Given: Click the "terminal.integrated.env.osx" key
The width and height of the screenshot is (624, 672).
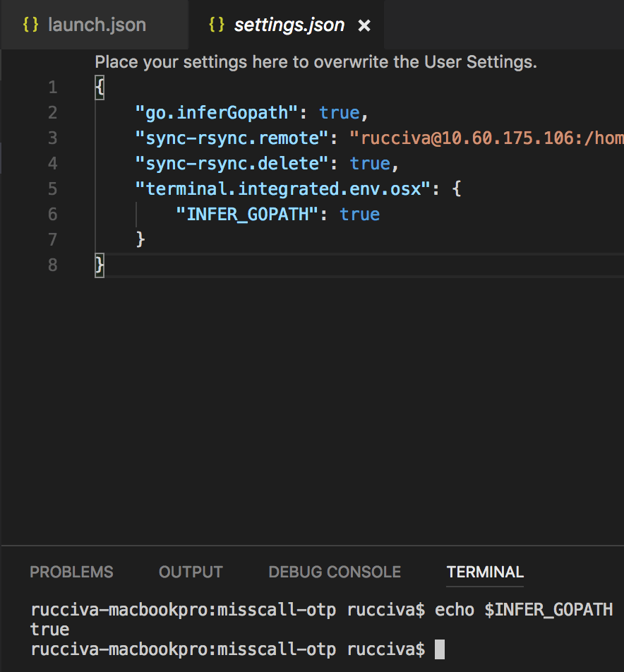Looking at the screenshot, I should pos(283,188).
